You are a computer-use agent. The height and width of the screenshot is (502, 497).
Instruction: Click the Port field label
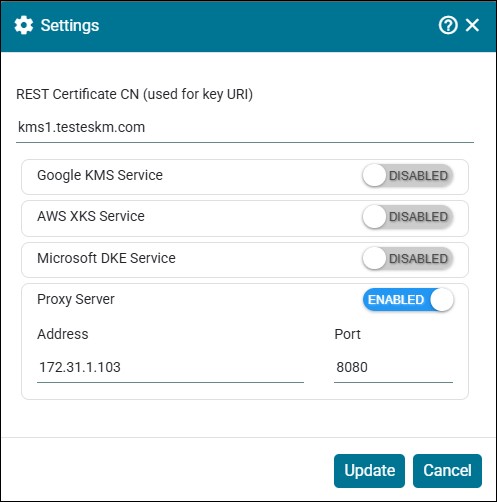(x=347, y=334)
